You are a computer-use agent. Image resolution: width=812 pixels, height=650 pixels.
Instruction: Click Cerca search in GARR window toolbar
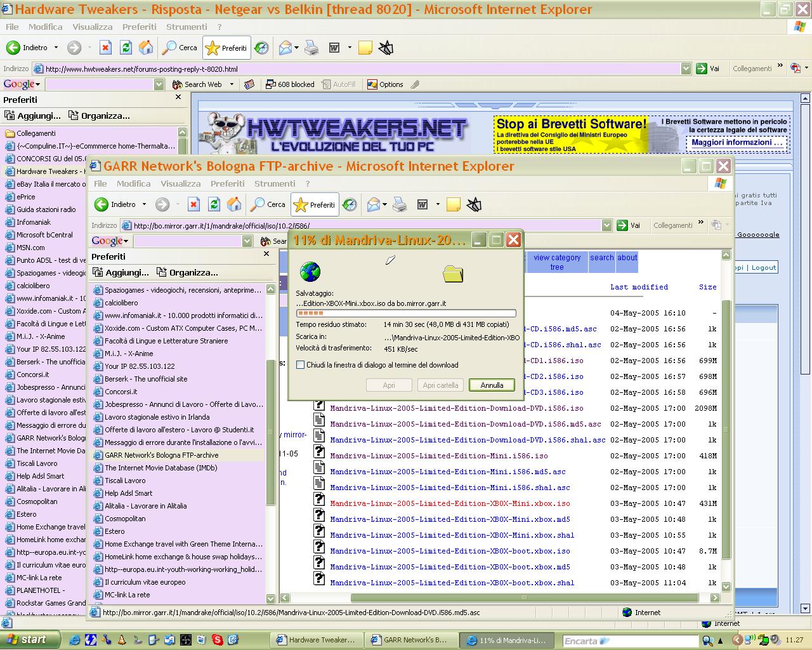click(268, 204)
